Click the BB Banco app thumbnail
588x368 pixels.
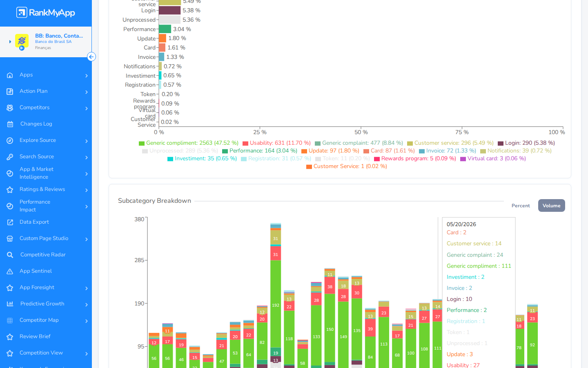(x=22, y=41)
